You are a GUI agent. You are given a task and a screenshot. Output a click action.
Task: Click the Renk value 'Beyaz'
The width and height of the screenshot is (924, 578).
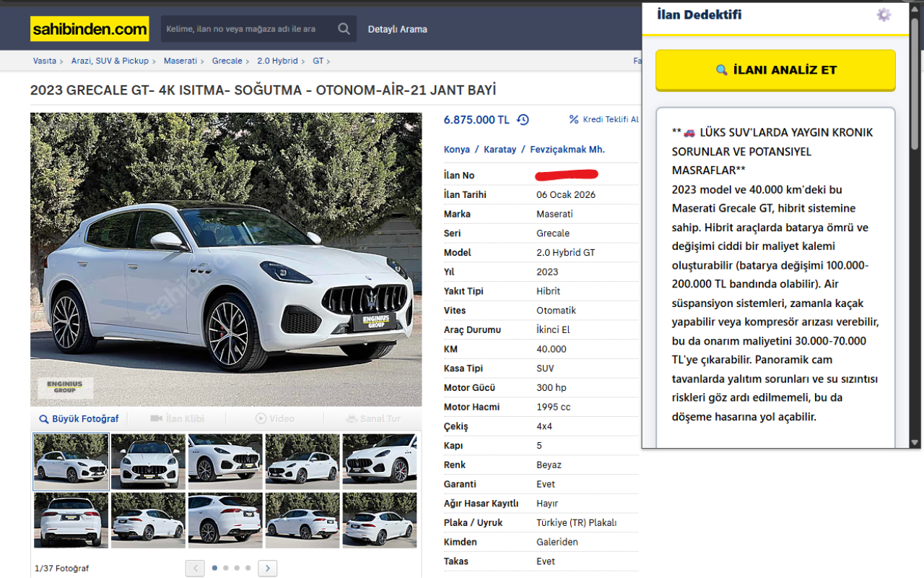point(549,465)
